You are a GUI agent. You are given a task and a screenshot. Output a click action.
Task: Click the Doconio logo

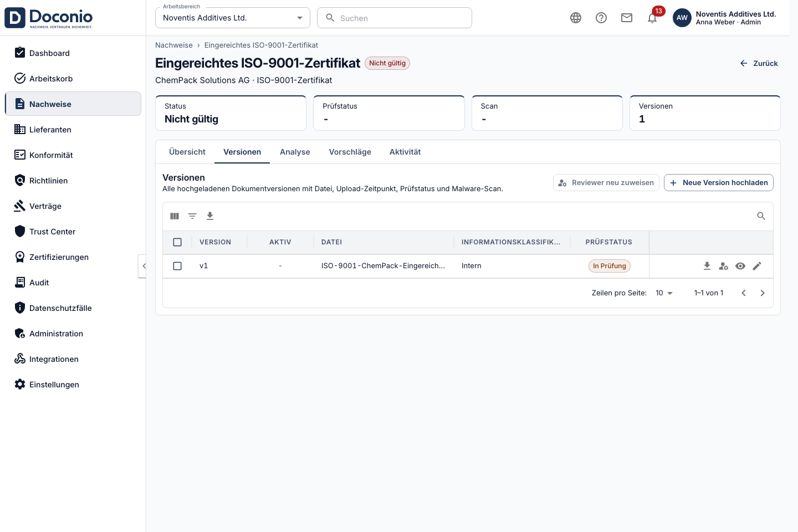click(x=49, y=18)
